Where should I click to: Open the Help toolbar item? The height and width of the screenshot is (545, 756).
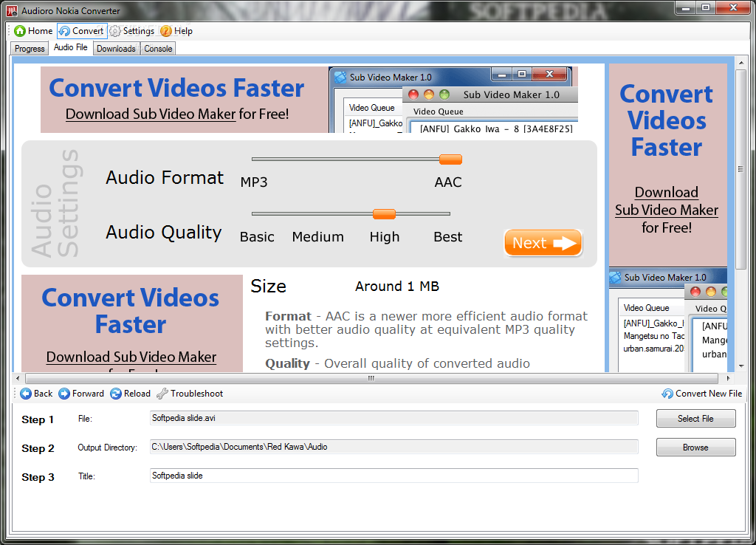pyautogui.click(x=176, y=31)
